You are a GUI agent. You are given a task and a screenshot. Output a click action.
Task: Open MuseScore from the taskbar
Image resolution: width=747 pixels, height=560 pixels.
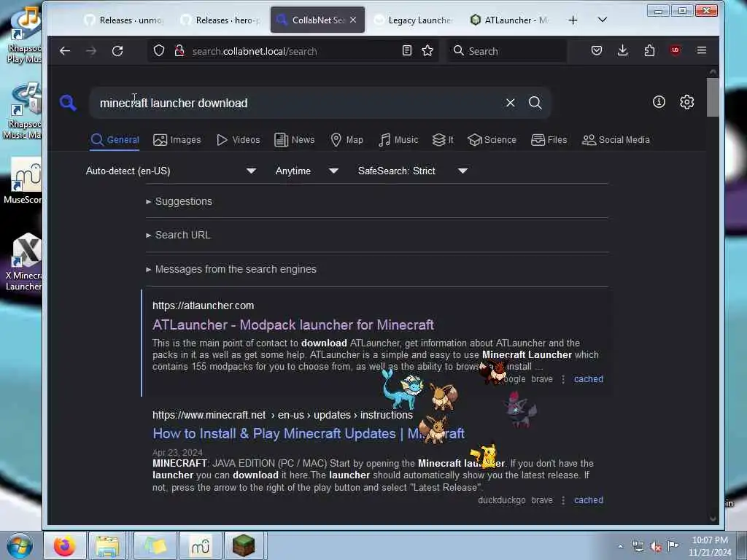point(201,545)
